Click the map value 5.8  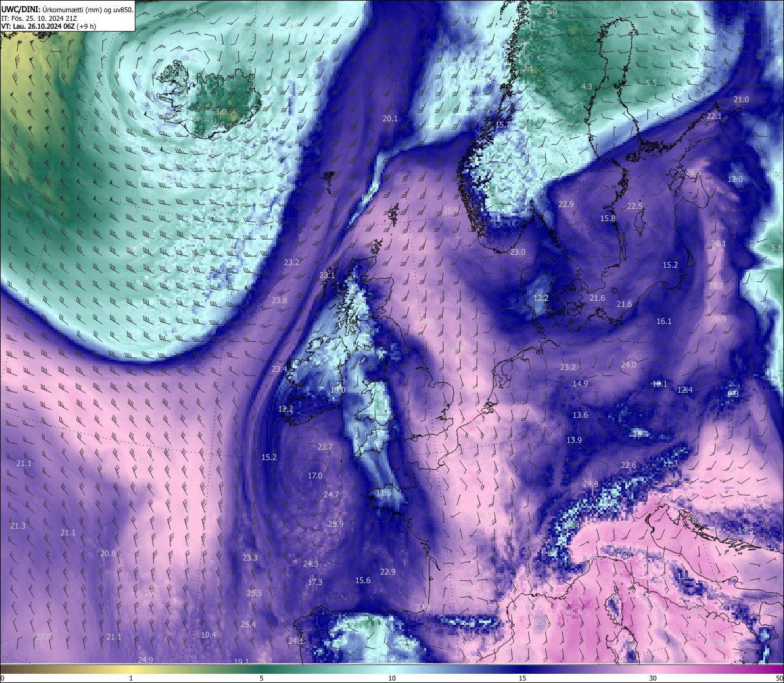coord(777,247)
